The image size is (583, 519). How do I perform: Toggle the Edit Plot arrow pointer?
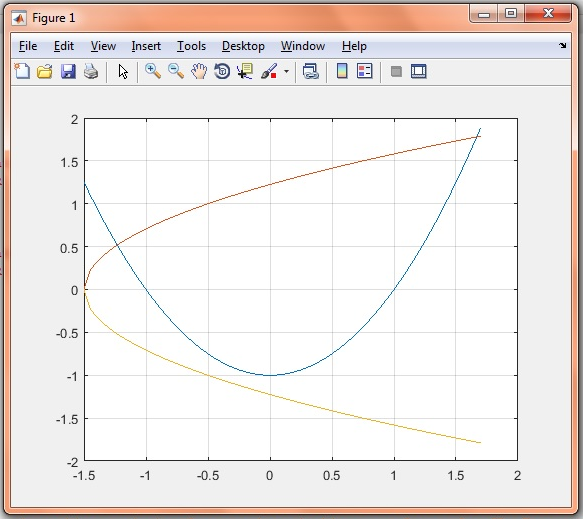click(x=123, y=71)
